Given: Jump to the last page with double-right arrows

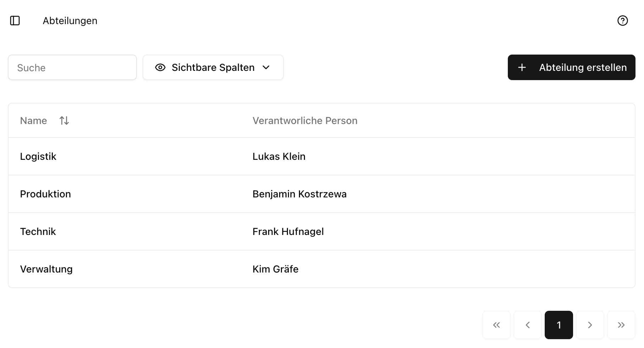Looking at the screenshot, I should click(621, 325).
